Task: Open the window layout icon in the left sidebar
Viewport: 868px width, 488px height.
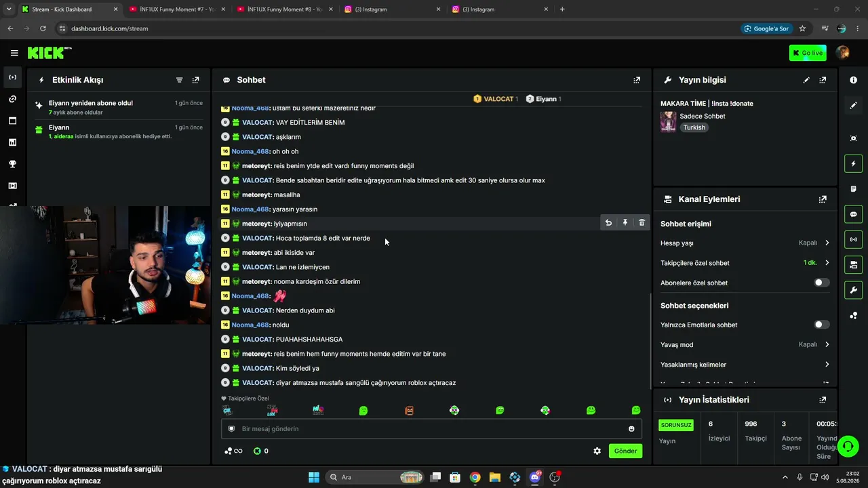Action: coord(12,121)
